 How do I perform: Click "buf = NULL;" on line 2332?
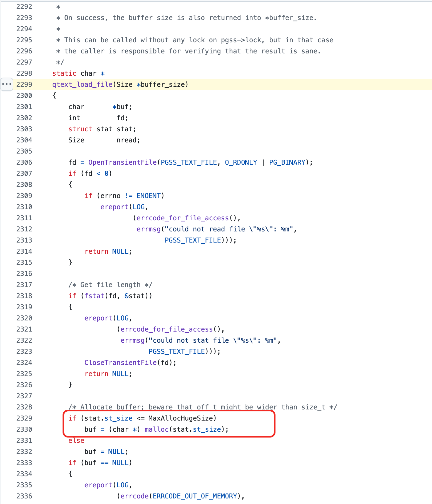pos(106,451)
